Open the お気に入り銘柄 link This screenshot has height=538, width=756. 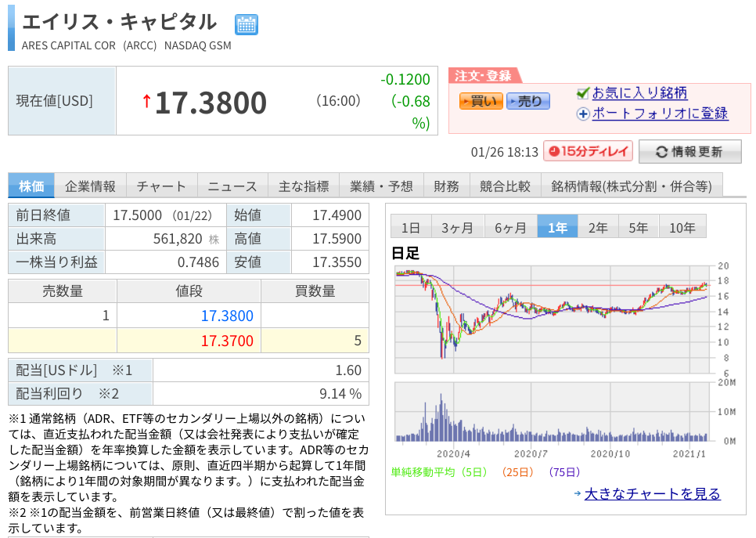[640, 92]
